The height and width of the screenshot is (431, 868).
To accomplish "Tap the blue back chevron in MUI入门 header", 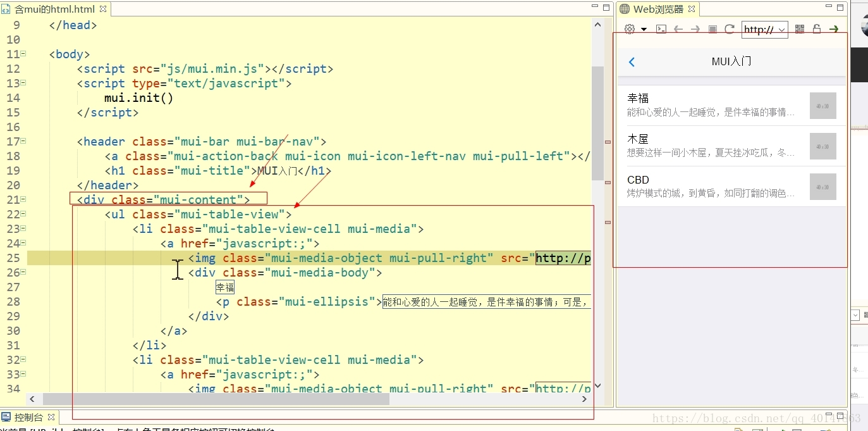I will 632,62.
